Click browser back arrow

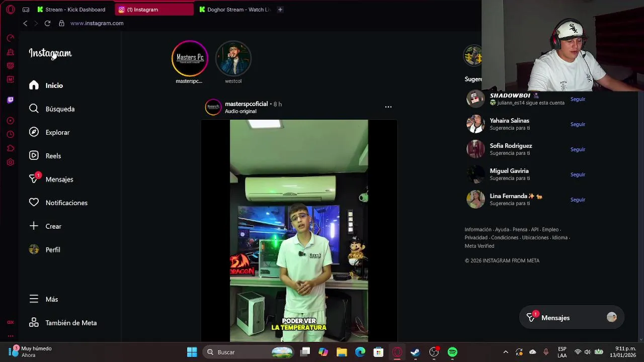pos(25,23)
